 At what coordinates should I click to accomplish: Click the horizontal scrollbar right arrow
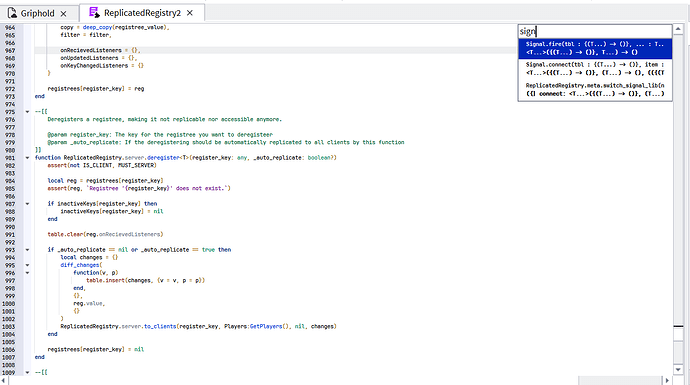[x=668, y=380]
